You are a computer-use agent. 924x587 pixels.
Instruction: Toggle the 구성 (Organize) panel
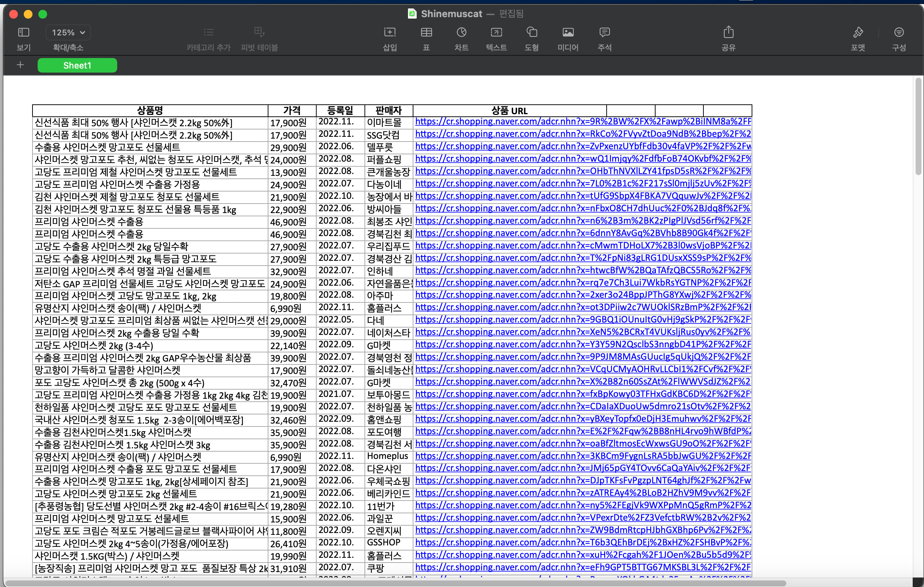898,32
